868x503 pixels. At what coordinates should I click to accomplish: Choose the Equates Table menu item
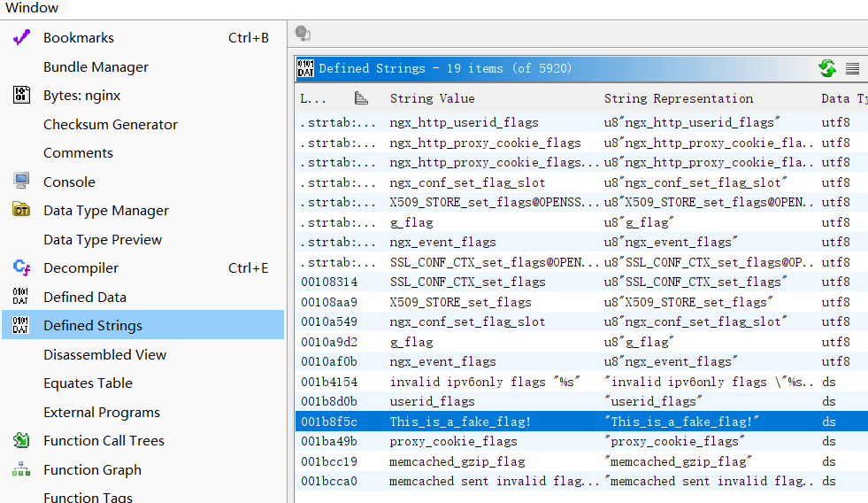[88, 383]
